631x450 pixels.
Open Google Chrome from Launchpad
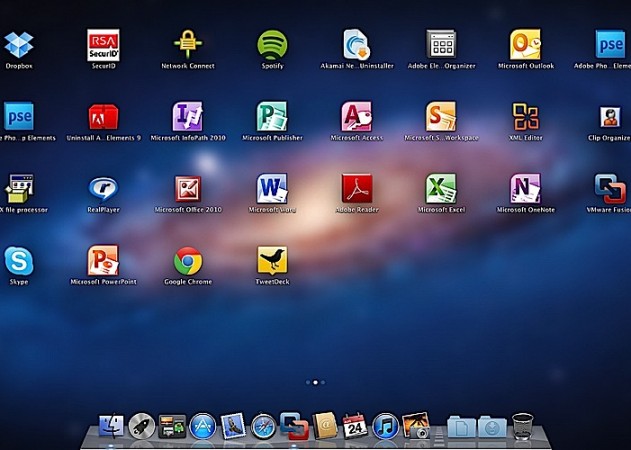(188, 261)
